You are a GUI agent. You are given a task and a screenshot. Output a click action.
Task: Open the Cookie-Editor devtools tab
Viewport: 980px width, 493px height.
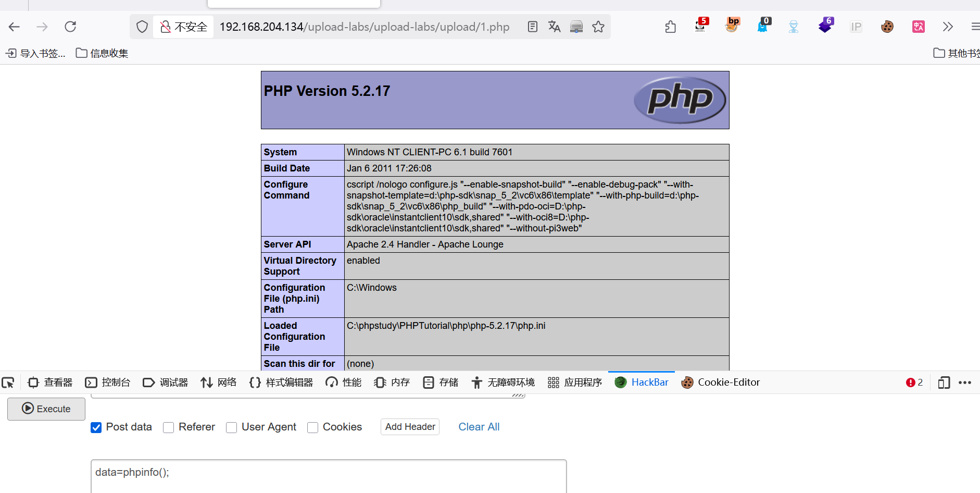point(721,383)
